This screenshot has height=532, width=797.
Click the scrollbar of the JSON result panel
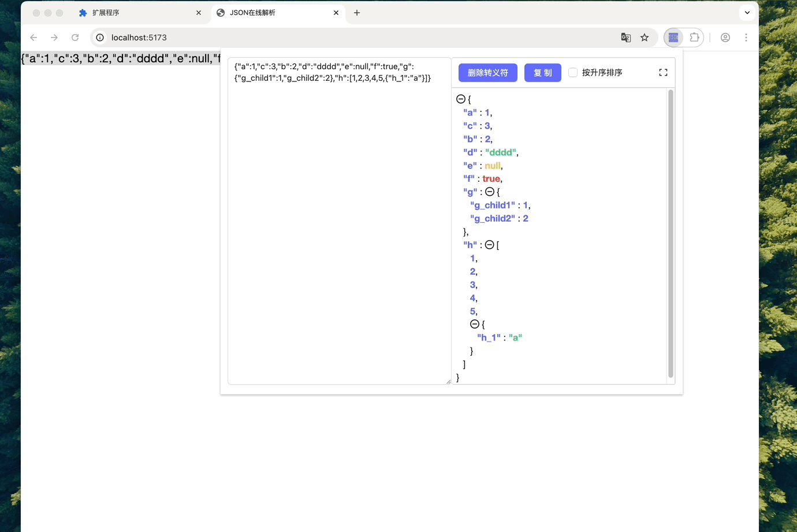point(671,231)
